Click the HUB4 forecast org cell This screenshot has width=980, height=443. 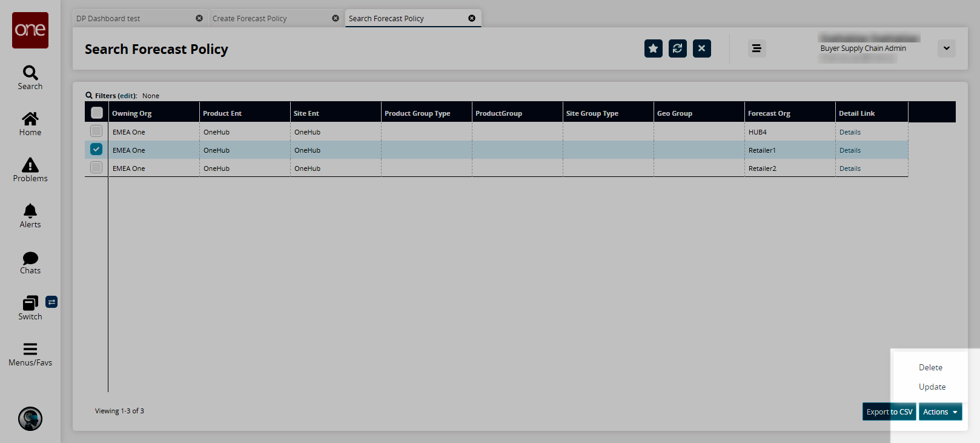coord(790,132)
